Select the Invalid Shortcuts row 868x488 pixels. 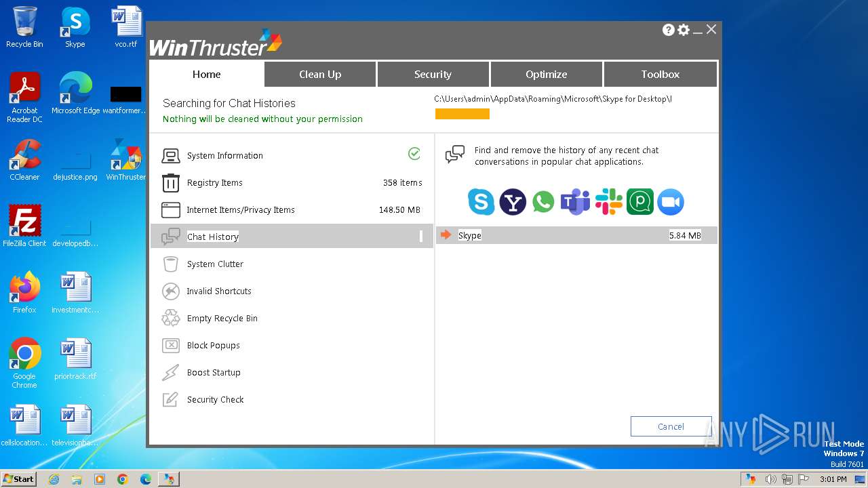point(292,291)
